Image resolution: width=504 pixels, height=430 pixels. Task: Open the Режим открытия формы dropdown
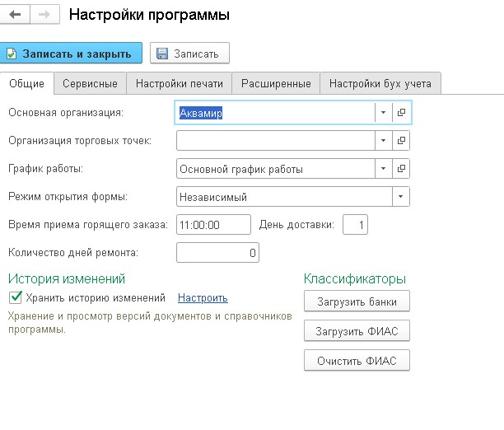[400, 197]
